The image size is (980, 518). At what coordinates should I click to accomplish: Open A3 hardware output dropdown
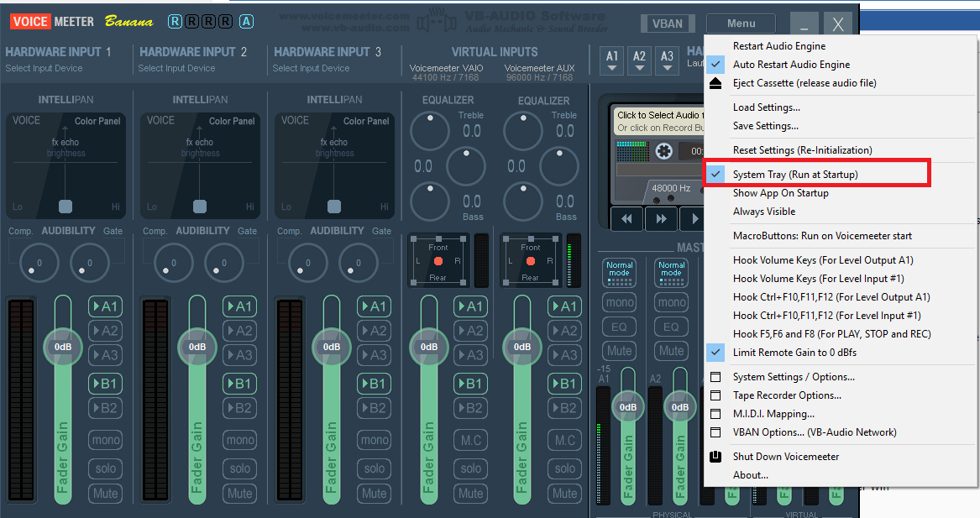click(x=667, y=60)
